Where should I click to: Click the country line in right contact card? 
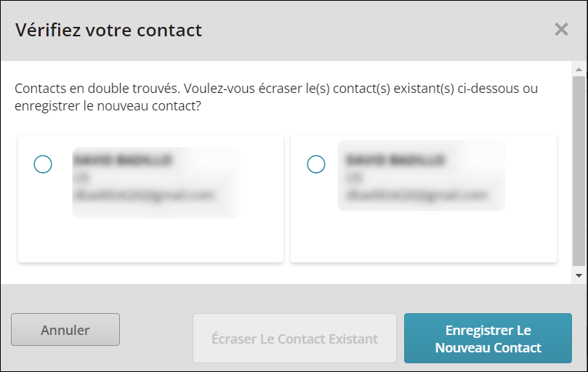[x=353, y=178]
